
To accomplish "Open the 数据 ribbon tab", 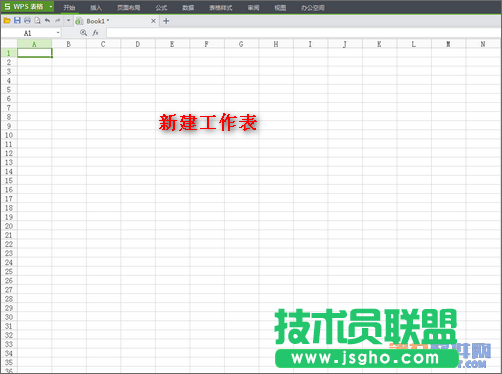I will tap(188, 8).
